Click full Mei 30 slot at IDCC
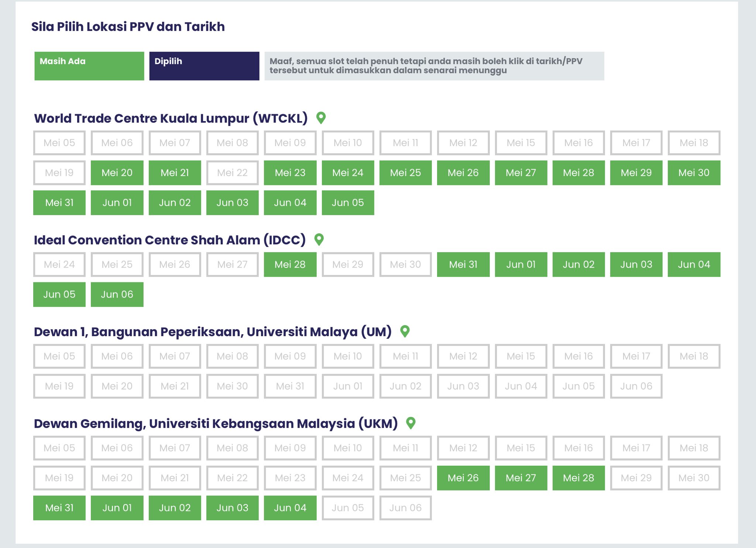The height and width of the screenshot is (548, 756). pos(405,265)
